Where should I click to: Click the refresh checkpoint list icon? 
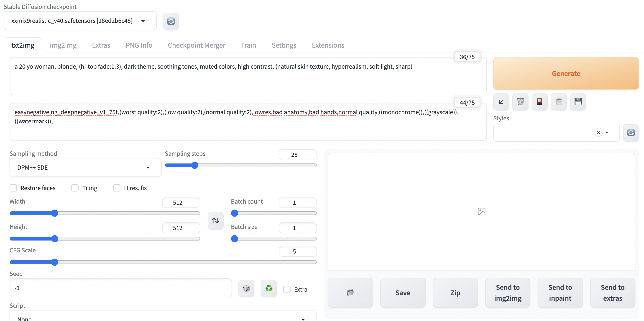(171, 21)
